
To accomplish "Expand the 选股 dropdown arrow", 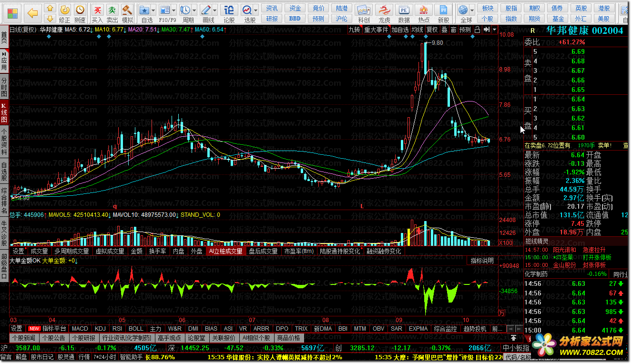I will pyautogui.click(x=256, y=10).
